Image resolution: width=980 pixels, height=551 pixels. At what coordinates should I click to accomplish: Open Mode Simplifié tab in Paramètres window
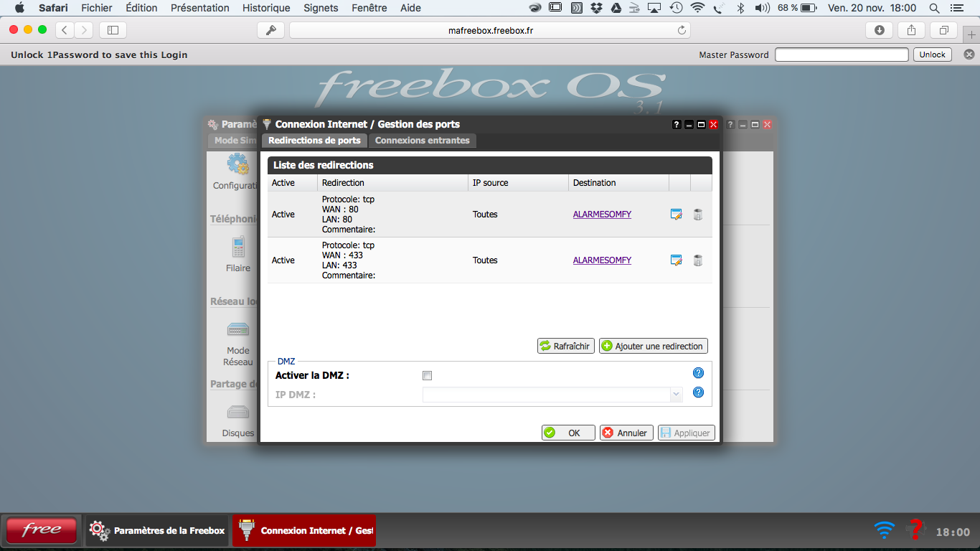pyautogui.click(x=232, y=141)
